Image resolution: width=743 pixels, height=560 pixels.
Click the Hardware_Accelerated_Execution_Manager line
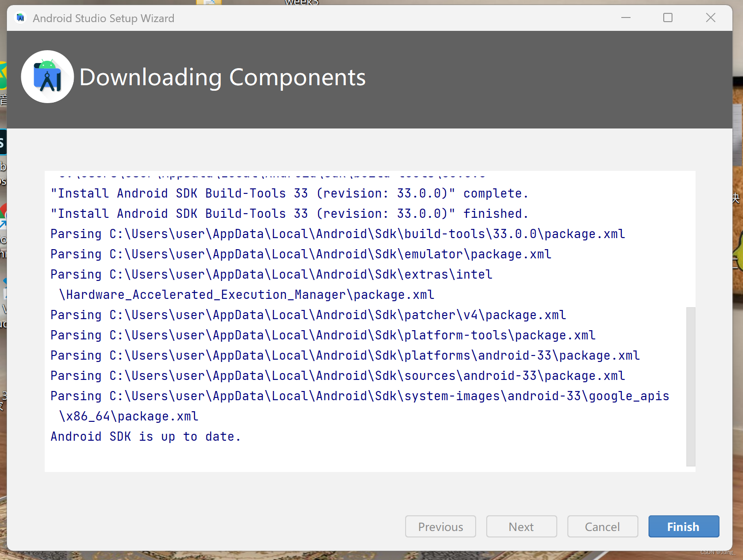[247, 295]
